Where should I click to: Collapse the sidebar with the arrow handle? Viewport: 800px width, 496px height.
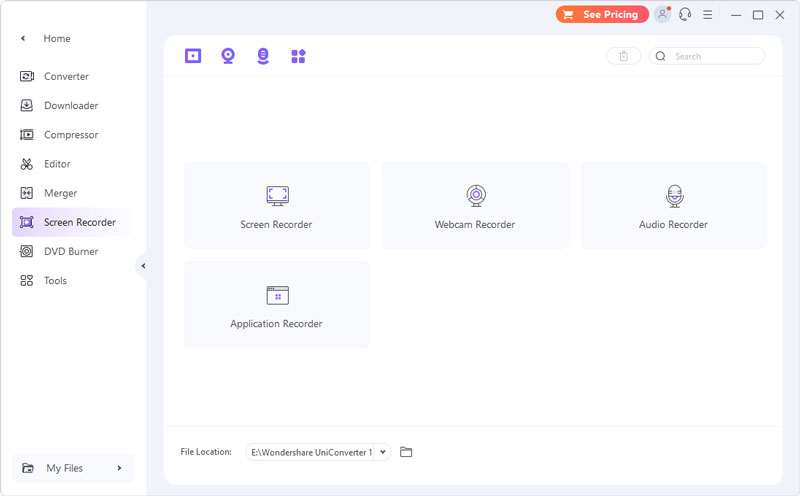143,266
